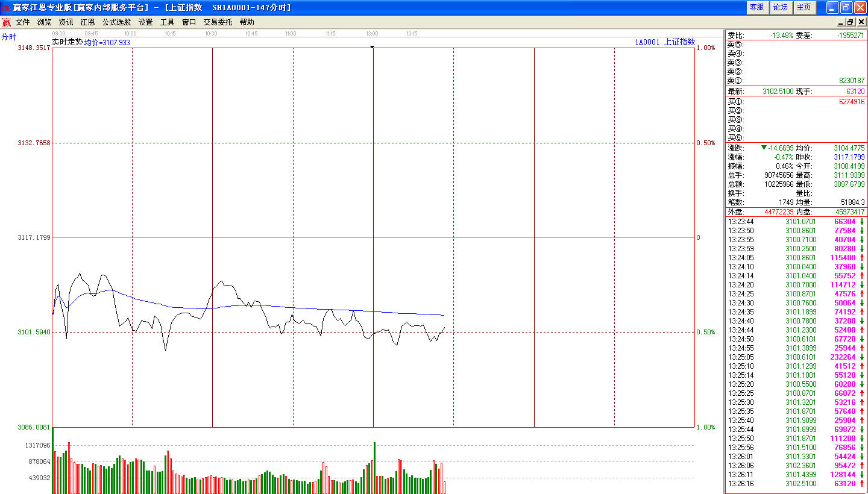
Task: Close the inner chart window
Action: [x=861, y=22]
